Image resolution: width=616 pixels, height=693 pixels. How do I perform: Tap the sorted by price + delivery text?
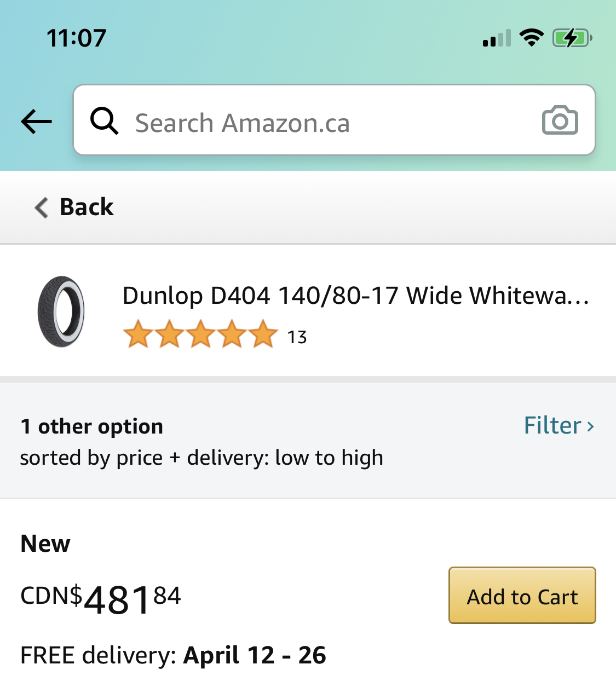tap(202, 458)
